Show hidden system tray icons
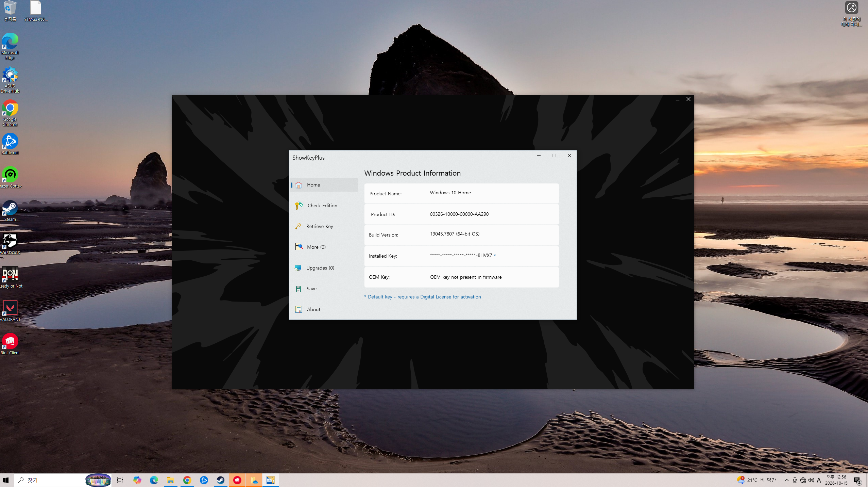 click(x=786, y=480)
